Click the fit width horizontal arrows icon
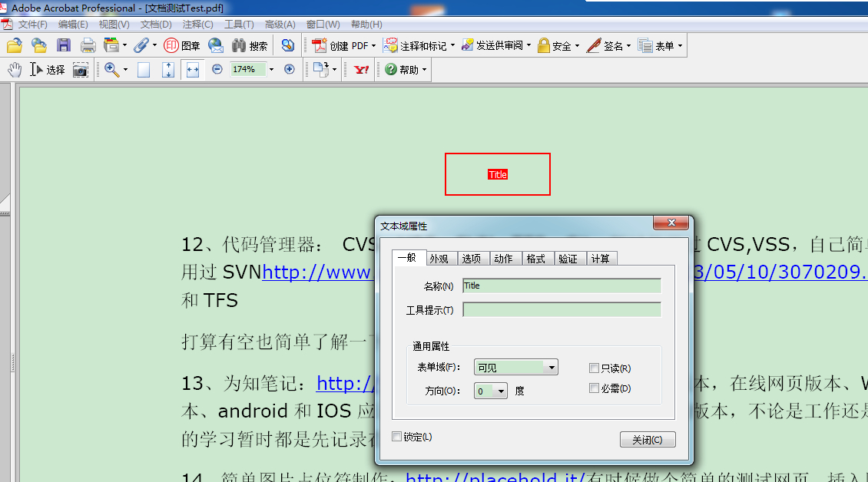The height and width of the screenshot is (482, 868). [x=193, y=70]
